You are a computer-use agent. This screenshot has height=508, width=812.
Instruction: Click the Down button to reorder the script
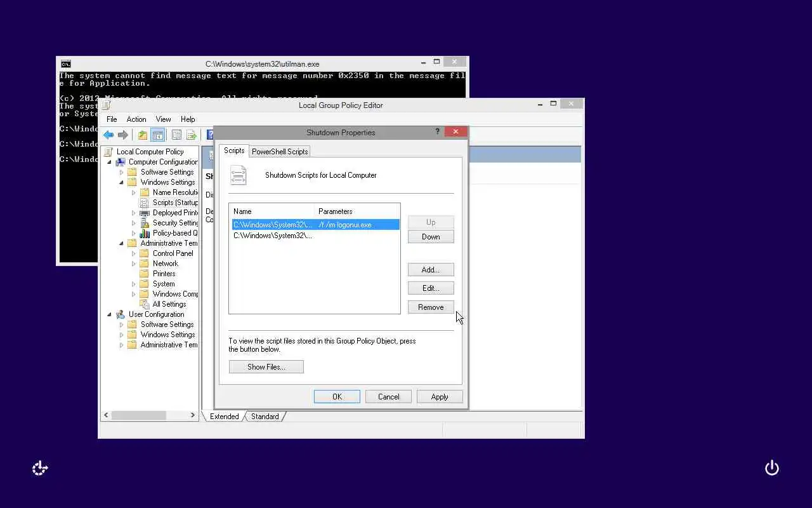[431, 237]
